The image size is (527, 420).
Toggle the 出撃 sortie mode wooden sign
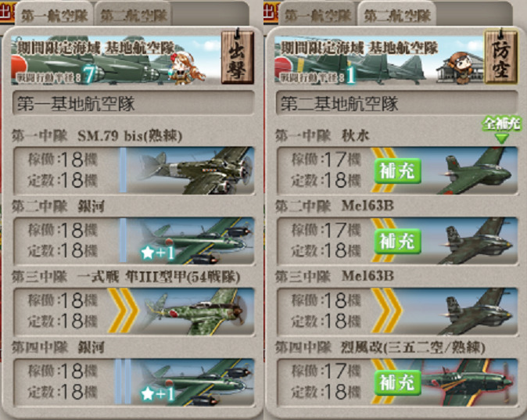click(237, 56)
